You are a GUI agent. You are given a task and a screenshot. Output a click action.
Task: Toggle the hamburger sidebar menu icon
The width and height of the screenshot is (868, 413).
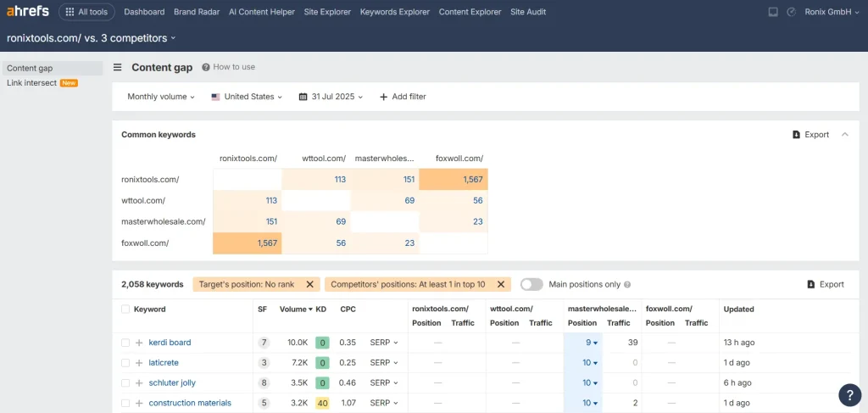tap(117, 68)
